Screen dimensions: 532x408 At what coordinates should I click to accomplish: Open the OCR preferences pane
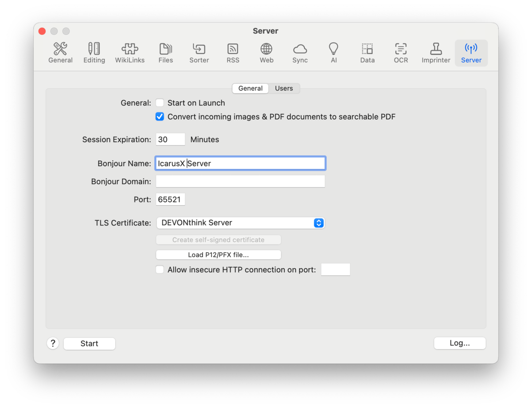(401, 53)
